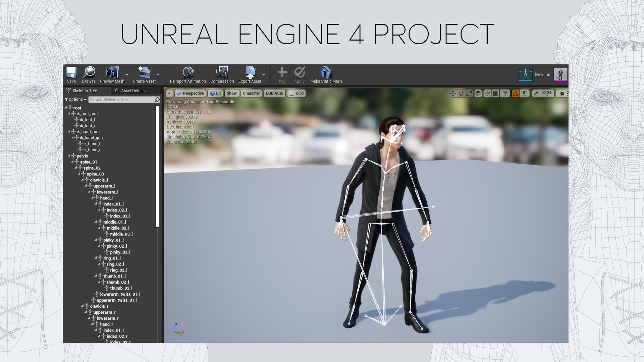Screen dimensions: 644x362
Task: Click the skeleton tree vertical scrollbar
Action: click(x=157, y=167)
